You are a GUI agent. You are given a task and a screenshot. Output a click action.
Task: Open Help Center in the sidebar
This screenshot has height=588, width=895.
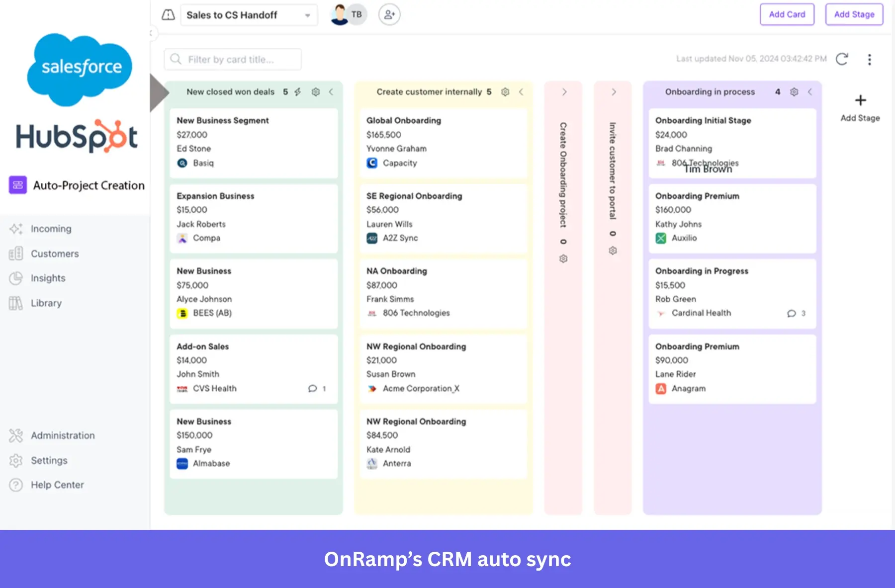coord(57,485)
